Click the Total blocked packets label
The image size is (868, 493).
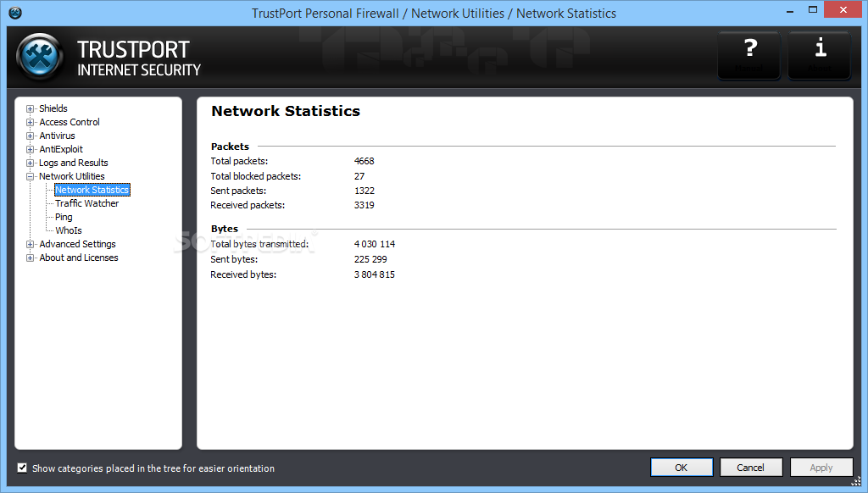coord(256,176)
